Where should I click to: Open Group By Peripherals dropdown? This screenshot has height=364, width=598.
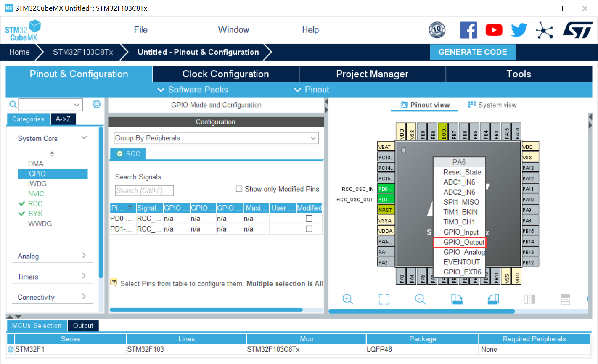click(216, 138)
